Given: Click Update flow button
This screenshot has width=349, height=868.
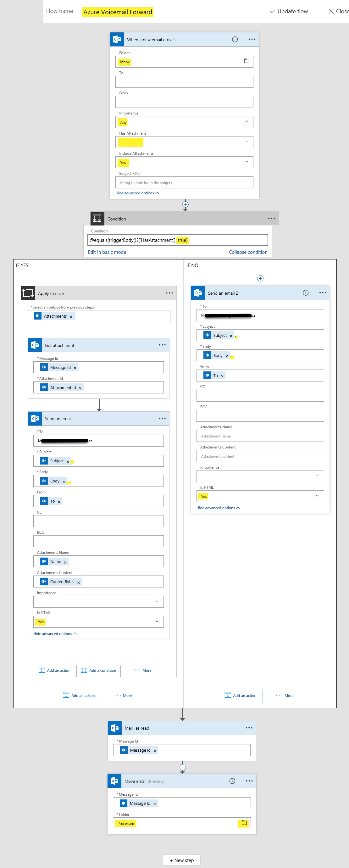Looking at the screenshot, I should [x=289, y=11].
